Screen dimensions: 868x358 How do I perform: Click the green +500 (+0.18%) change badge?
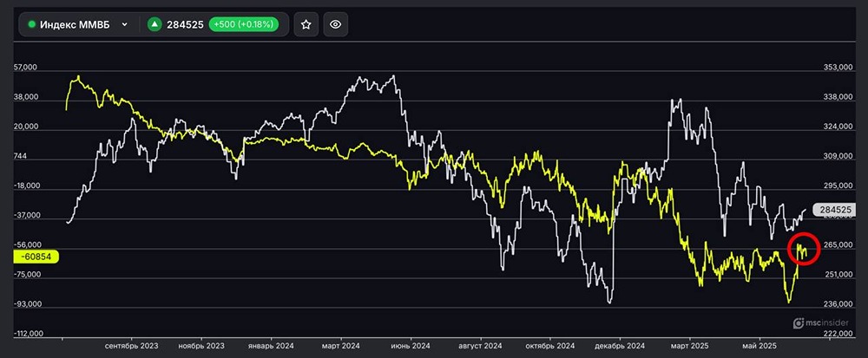point(243,24)
